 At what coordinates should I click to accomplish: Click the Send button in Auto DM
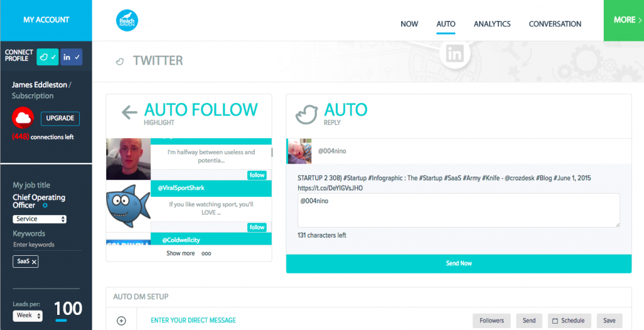point(529,321)
